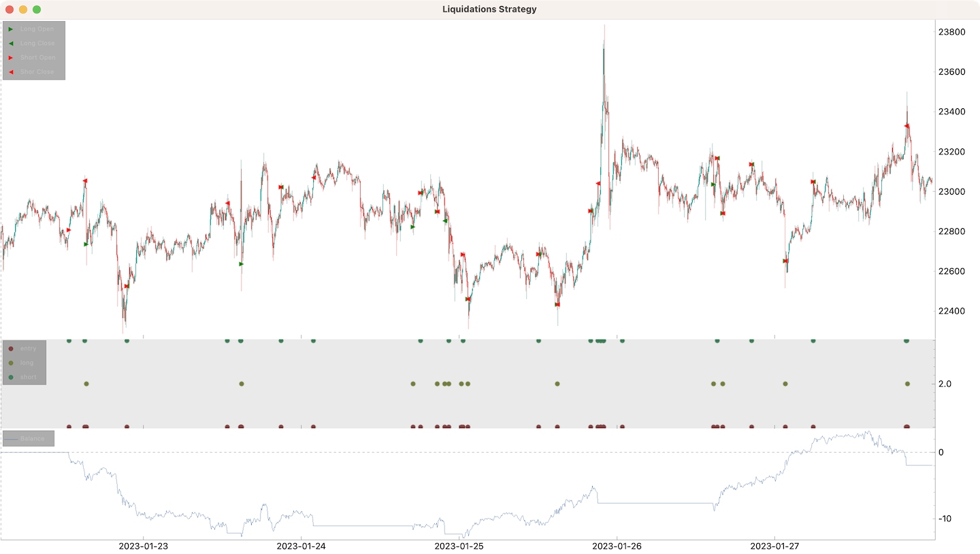
Task: Click the 0 balance axis label
Action: coord(943,452)
